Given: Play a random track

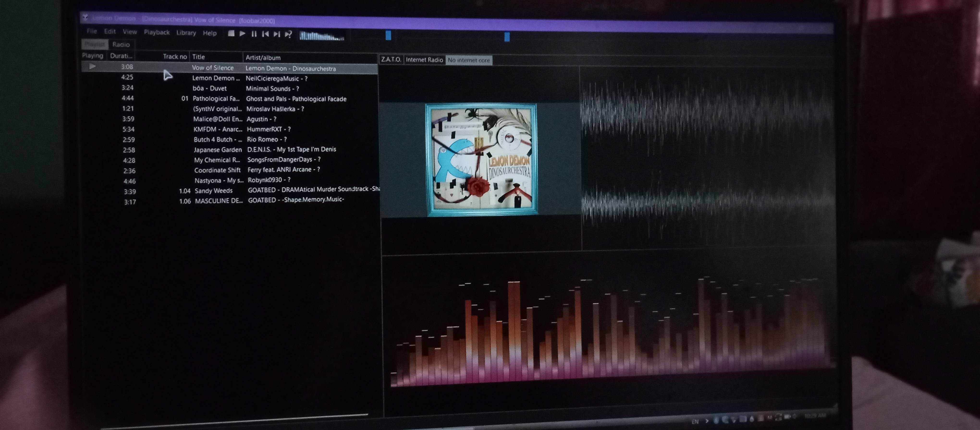Looking at the screenshot, I should [x=288, y=34].
